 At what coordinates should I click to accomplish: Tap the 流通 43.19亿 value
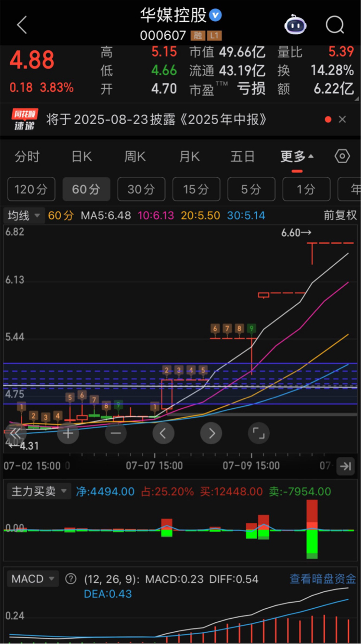click(x=242, y=71)
